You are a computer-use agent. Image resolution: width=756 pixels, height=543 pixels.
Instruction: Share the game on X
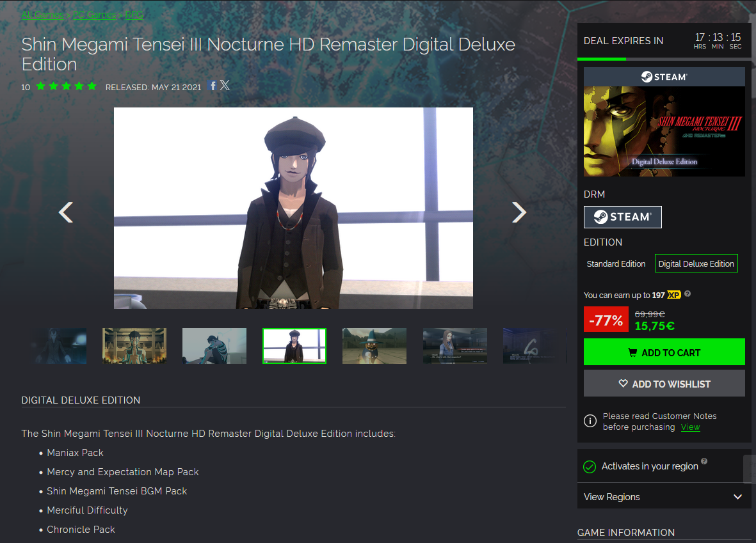coord(225,85)
